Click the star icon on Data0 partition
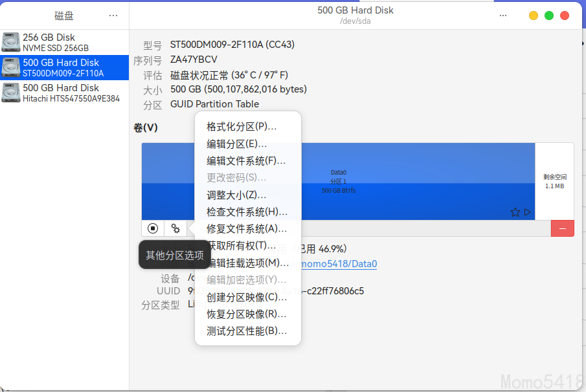 515,212
